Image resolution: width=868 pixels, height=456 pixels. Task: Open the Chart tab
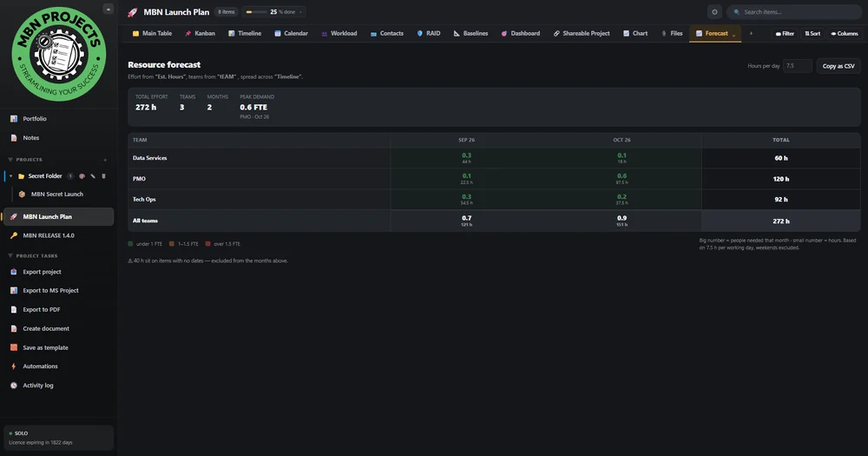635,33
